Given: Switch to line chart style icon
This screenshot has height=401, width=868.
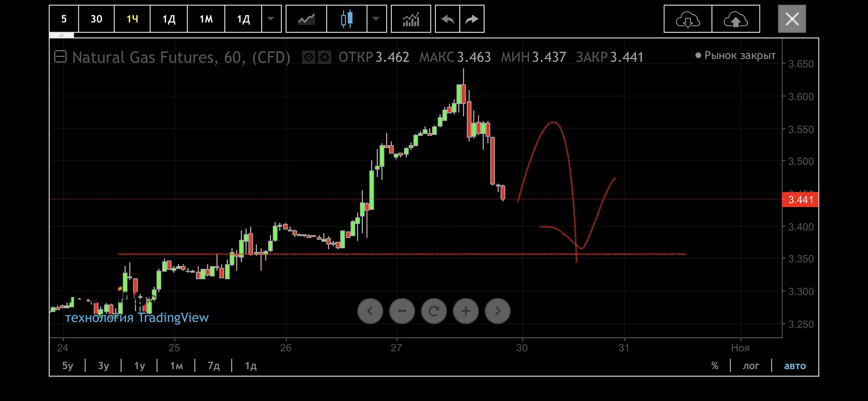Looking at the screenshot, I should 306,19.
